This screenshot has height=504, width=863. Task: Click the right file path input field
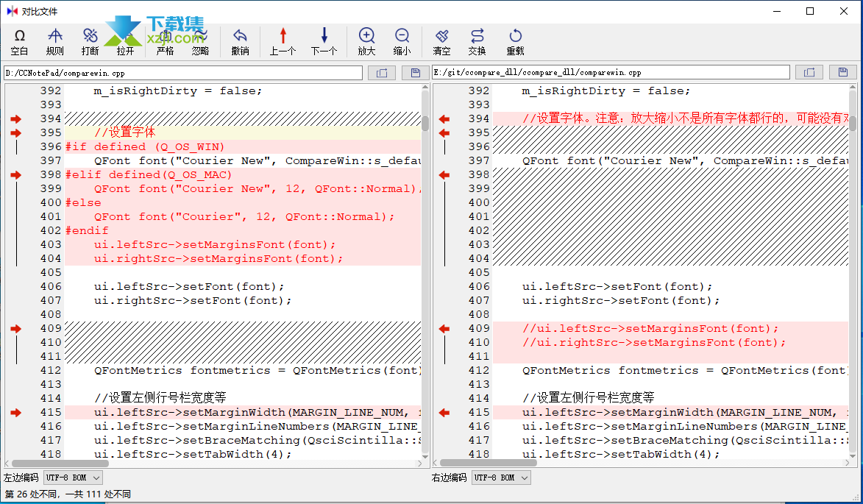611,73
